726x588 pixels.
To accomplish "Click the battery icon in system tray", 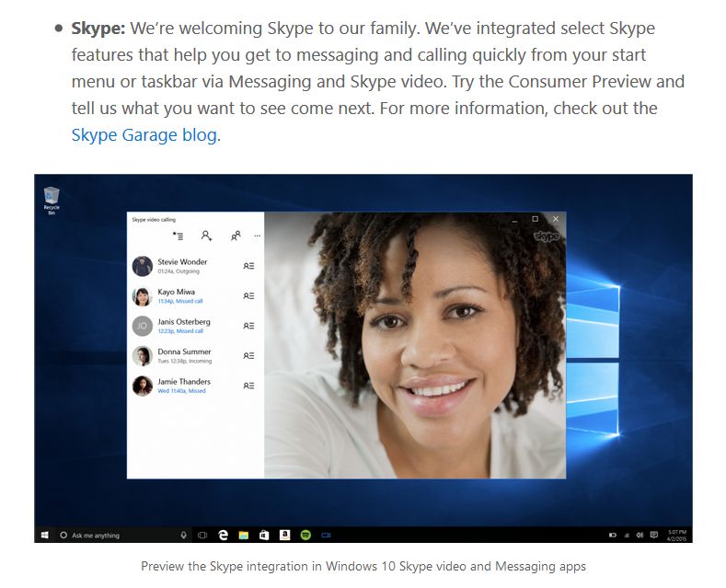I will 613,536.
